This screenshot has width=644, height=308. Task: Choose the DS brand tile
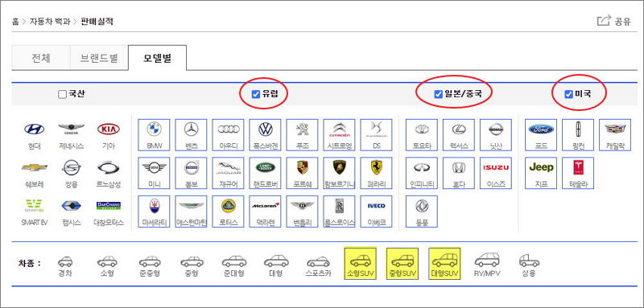coord(376,134)
